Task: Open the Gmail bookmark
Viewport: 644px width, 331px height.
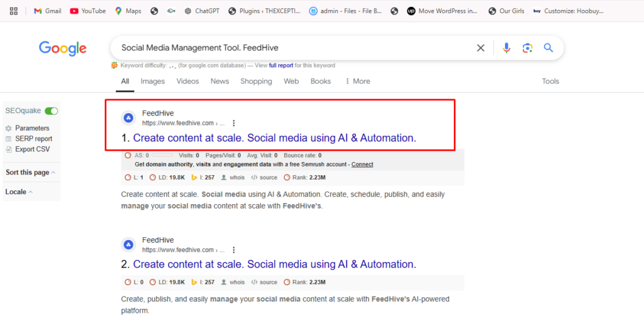Action: [x=48, y=11]
